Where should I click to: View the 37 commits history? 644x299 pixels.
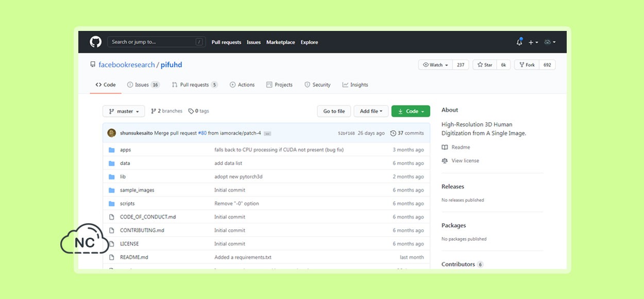pos(407,133)
